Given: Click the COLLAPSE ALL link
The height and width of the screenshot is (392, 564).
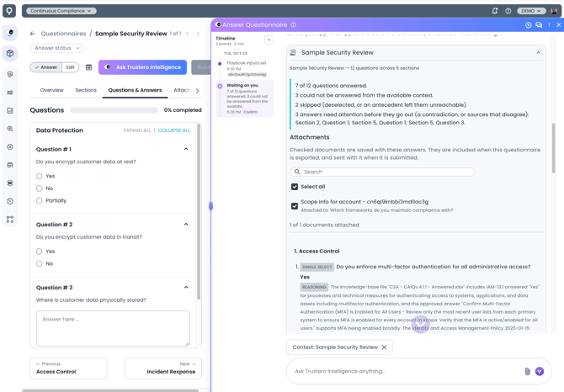Looking at the screenshot, I should 173,130.
